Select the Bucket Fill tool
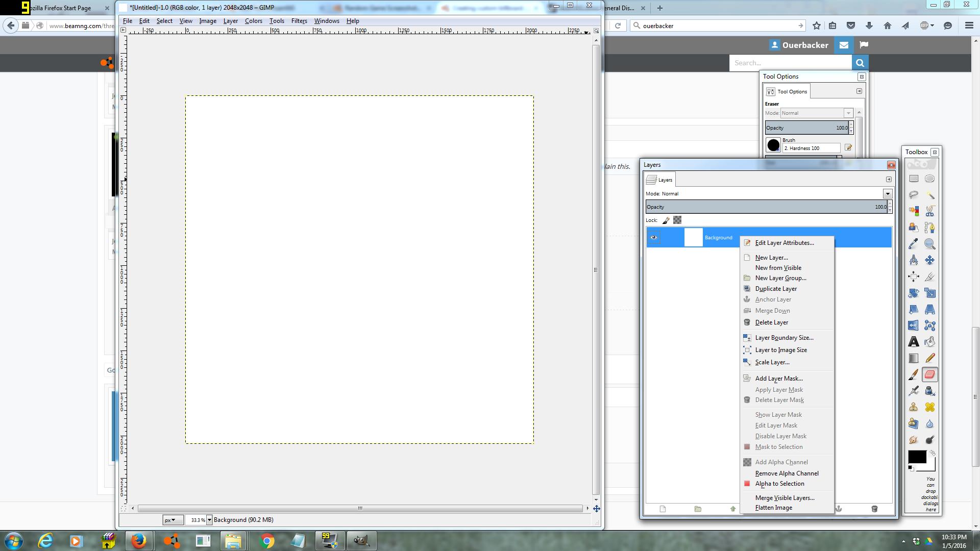 (x=930, y=342)
